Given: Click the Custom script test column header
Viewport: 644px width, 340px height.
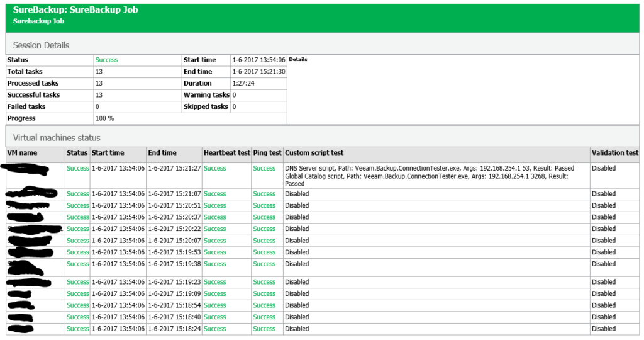Looking at the screenshot, I should click(314, 153).
